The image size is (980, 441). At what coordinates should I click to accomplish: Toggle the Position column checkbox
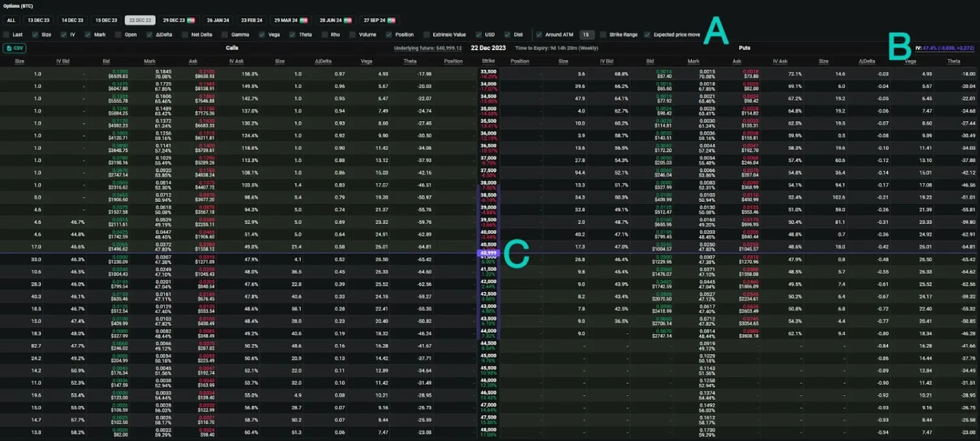pyautogui.click(x=389, y=35)
